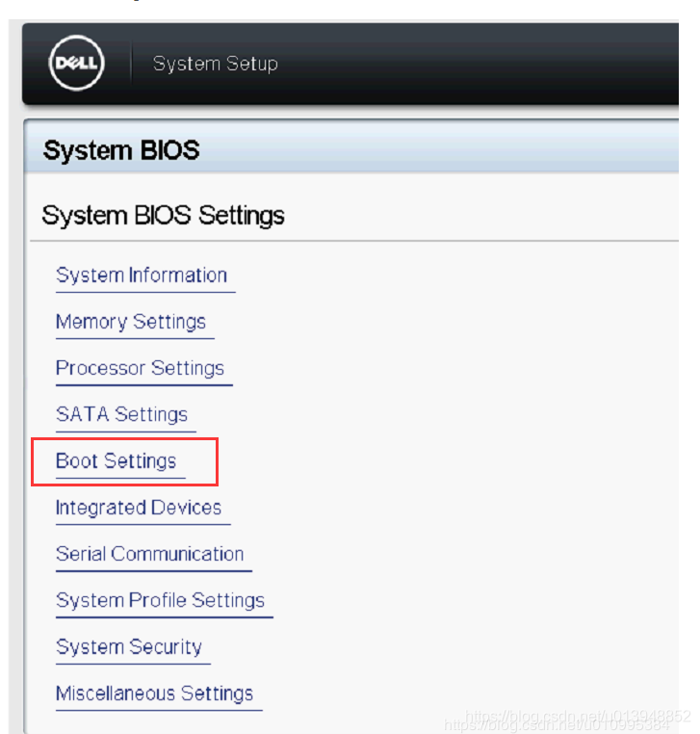Click the System BIOS Settings heading
Image resolution: width=700 pixels, height=734 pixels.
click(164, 215)
